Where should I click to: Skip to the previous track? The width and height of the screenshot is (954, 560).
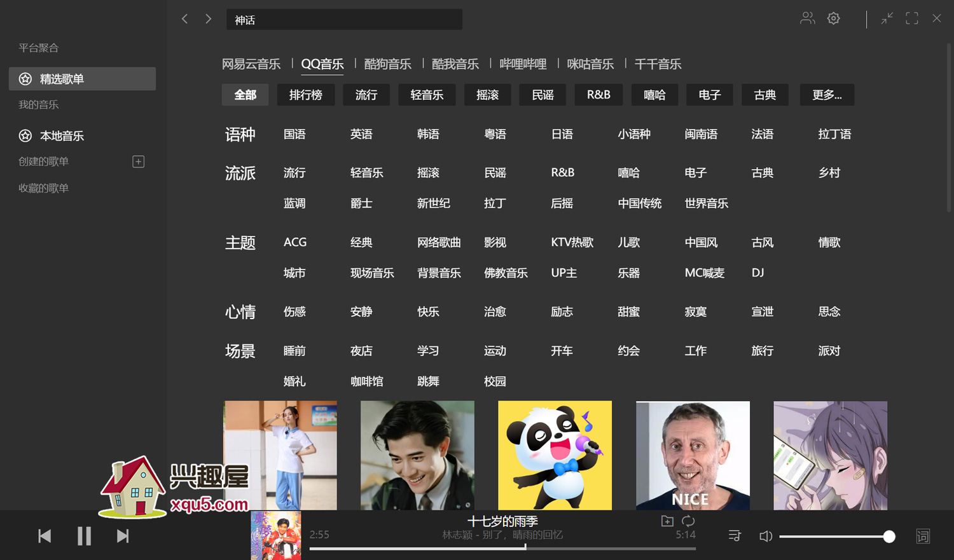(45, 536)
